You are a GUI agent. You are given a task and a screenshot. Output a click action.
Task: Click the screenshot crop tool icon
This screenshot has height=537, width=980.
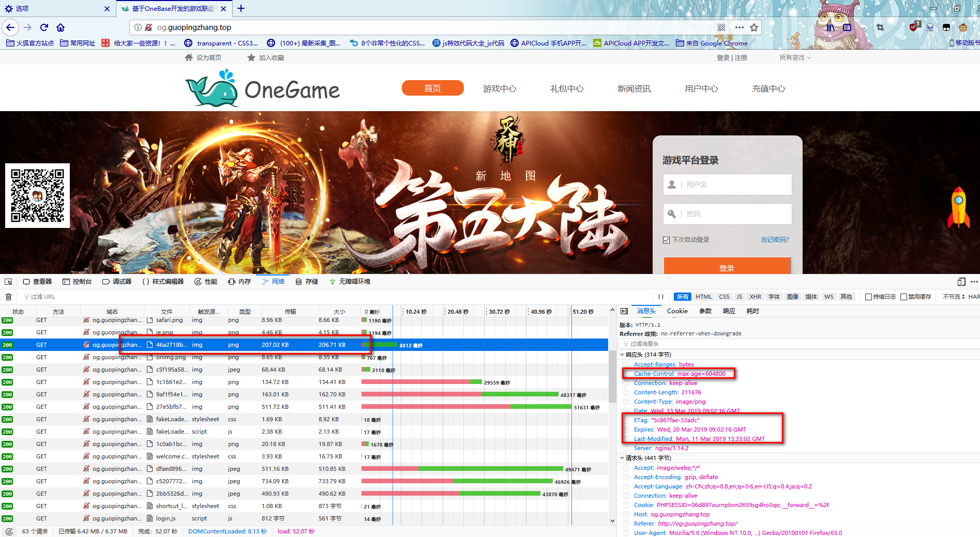[x=880, y=27]
